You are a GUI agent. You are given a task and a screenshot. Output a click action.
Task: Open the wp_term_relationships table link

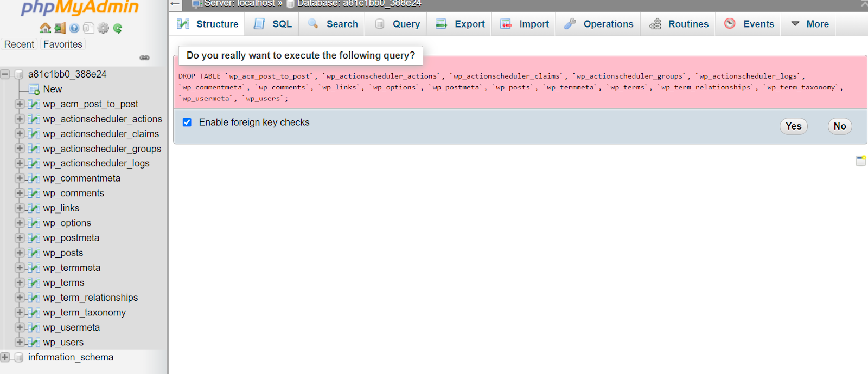coord(91,298)
